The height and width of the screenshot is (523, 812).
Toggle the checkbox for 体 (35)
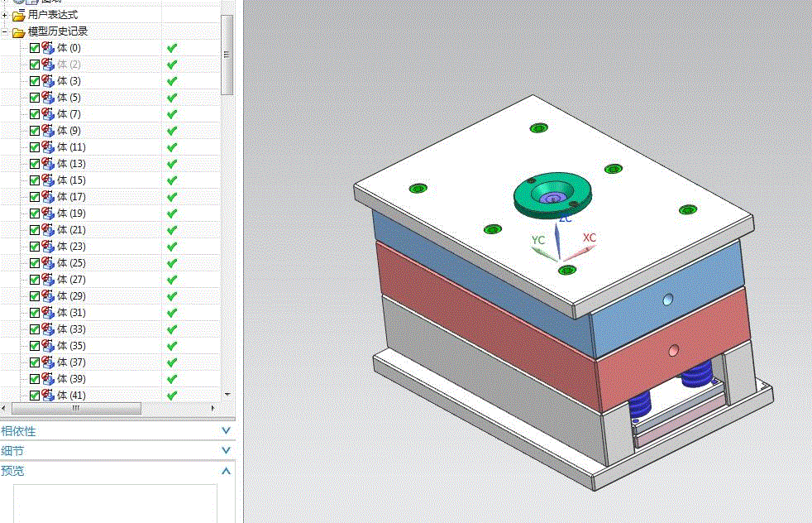[35, 346]
